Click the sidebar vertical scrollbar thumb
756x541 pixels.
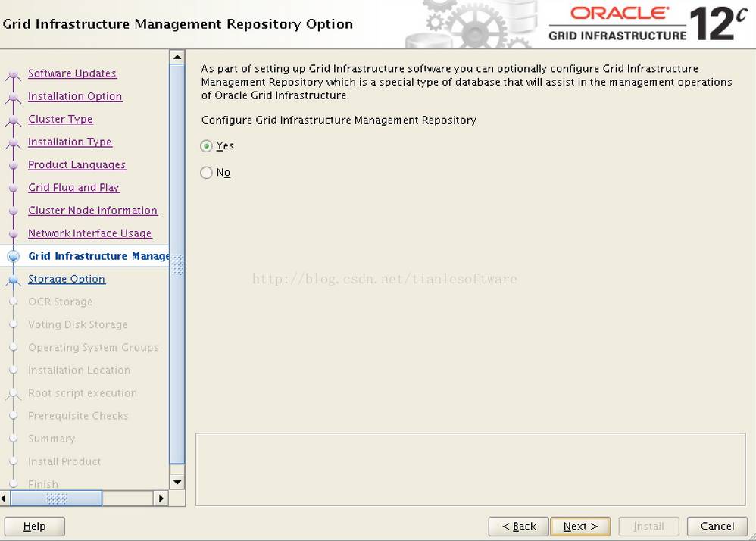pyautogui.click(x=177, y=264)
